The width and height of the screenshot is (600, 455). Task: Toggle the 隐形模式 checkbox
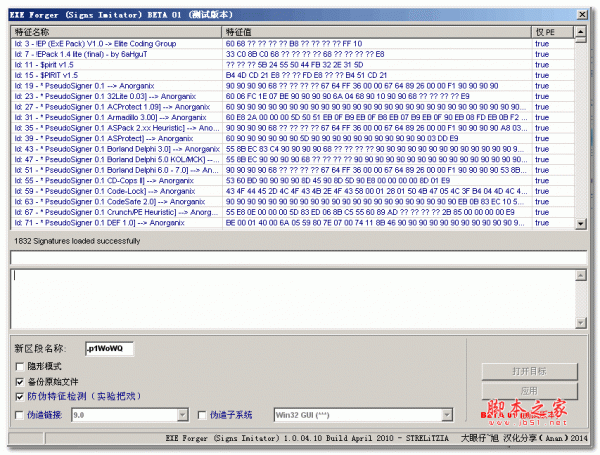[20, 367]
